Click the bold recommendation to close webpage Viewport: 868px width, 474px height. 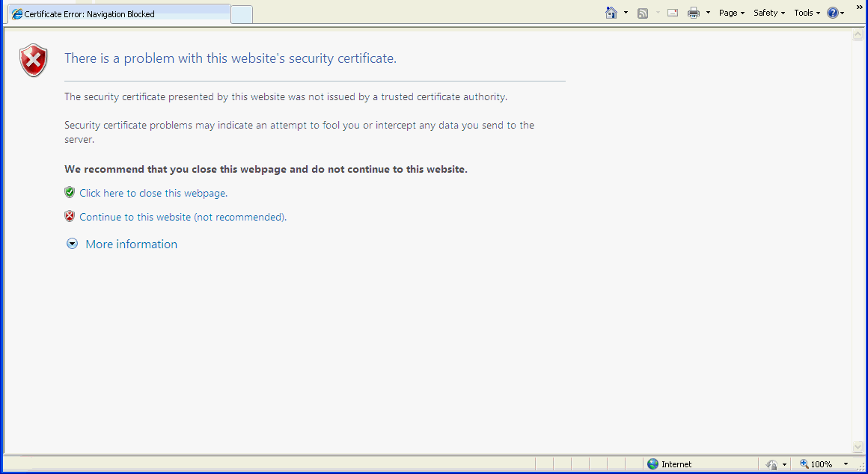266,169
